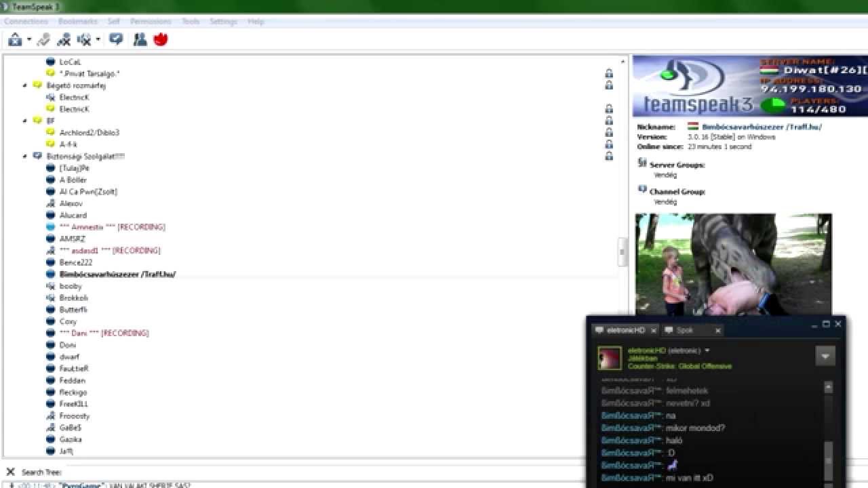Click the chat bubble toolbar icon
The height and width of the screenshot is (488, 868).
point(116,39)
